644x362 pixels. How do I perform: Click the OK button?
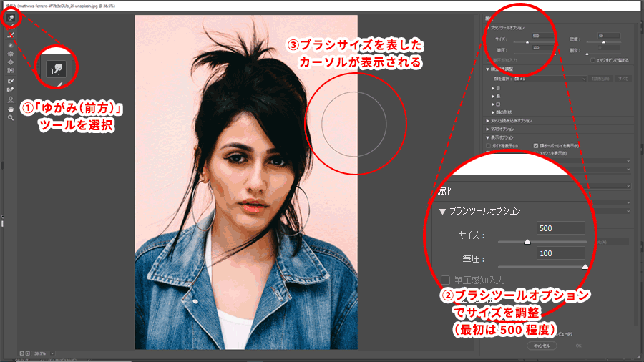(578, 346)
